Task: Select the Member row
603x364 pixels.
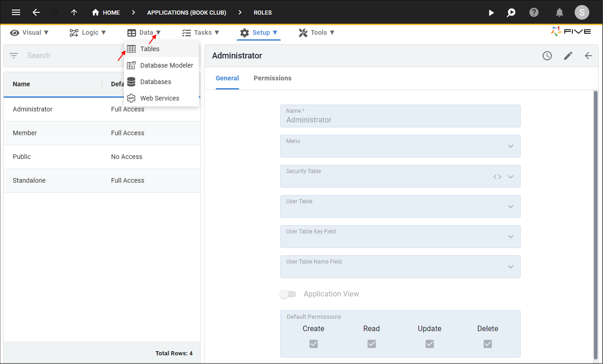Action: click(x=102, y=133)
